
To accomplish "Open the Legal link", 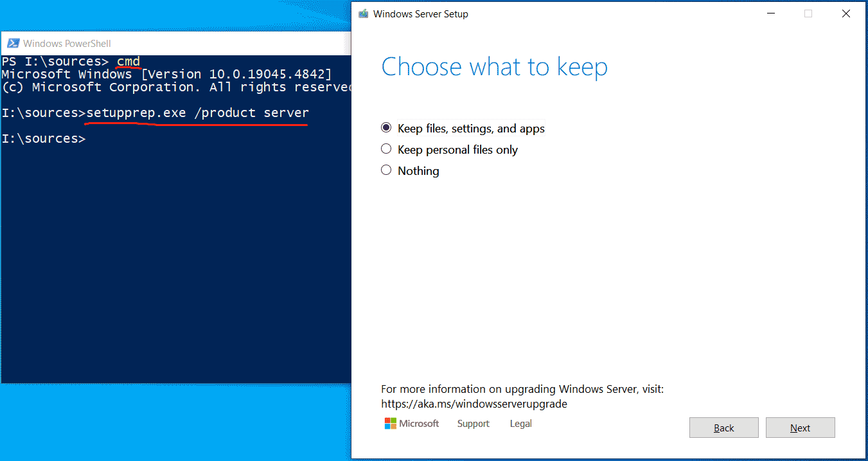I will [521, 424].
